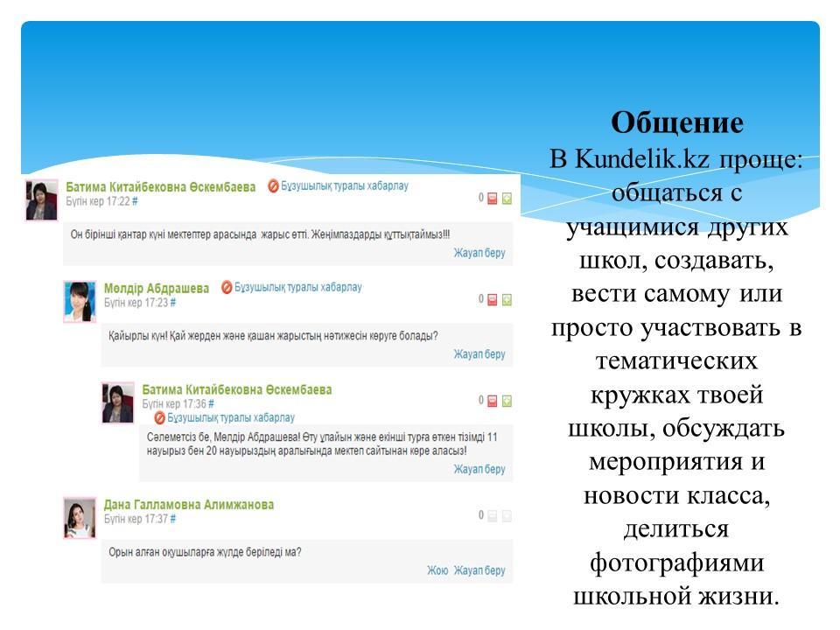Report violation on the 17:36 reply

[x=224, y=417]
